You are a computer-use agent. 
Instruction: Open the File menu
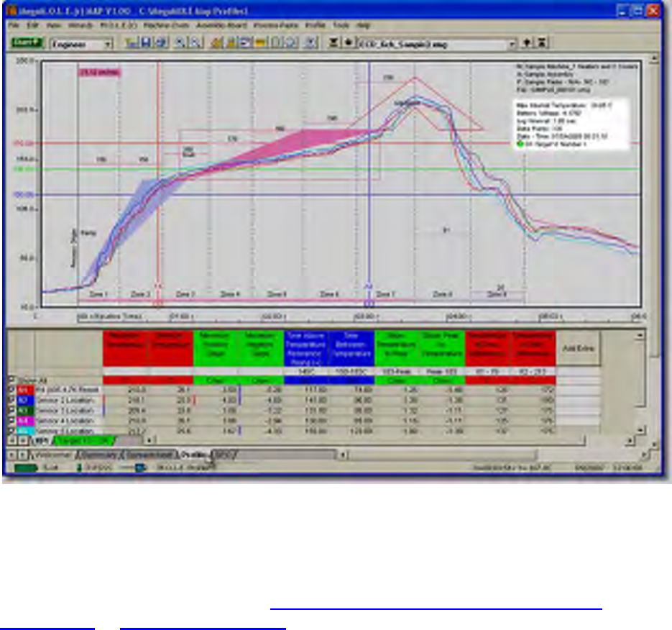coord(14,25)
